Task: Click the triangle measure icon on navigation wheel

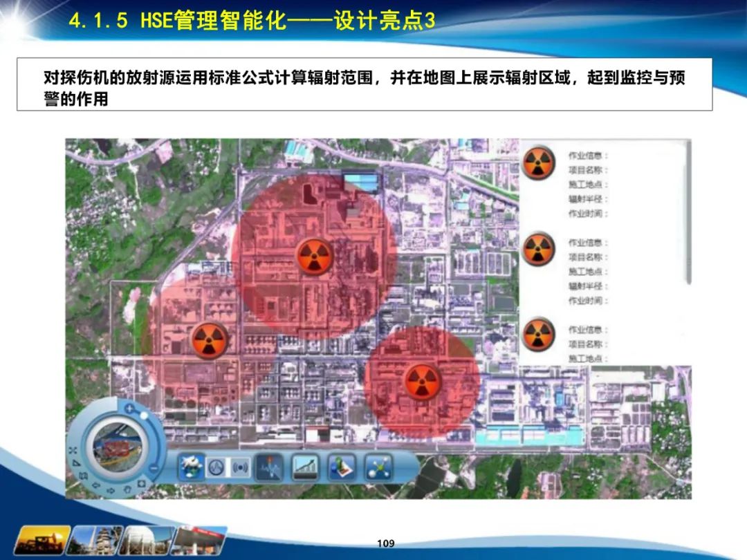Action: click(76, 463)
